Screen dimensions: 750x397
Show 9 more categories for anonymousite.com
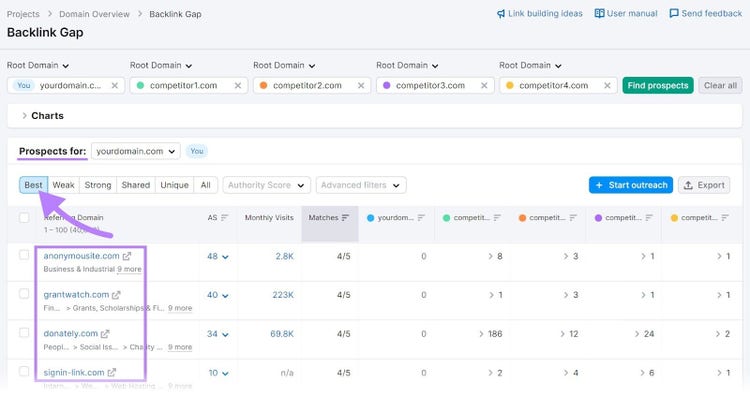coord(129,269)
